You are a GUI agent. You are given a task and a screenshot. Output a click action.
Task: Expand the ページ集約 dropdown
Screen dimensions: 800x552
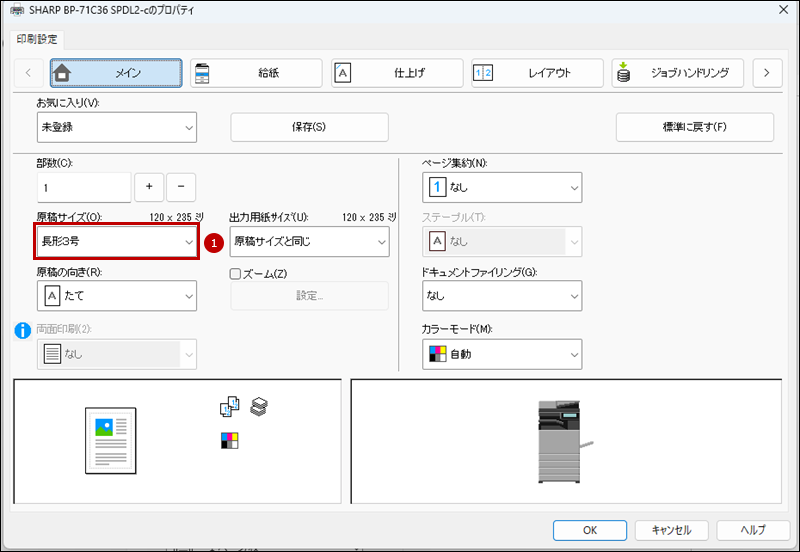501,187
